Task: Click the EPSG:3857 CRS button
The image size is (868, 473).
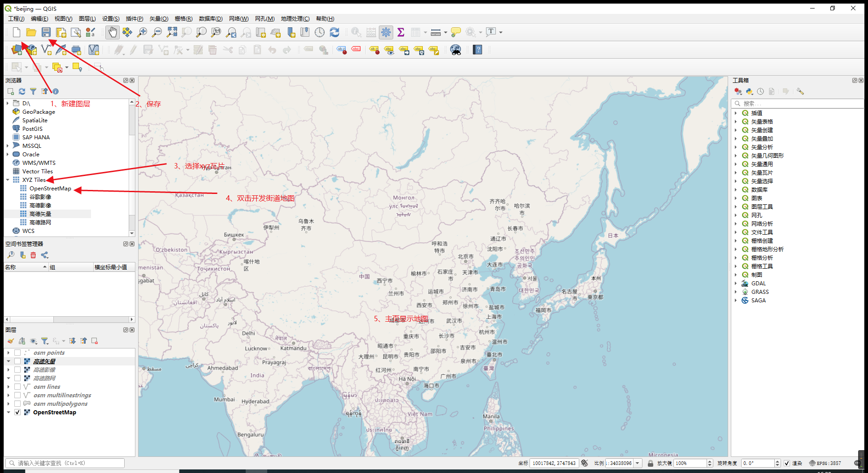Action: click(825, 463)
